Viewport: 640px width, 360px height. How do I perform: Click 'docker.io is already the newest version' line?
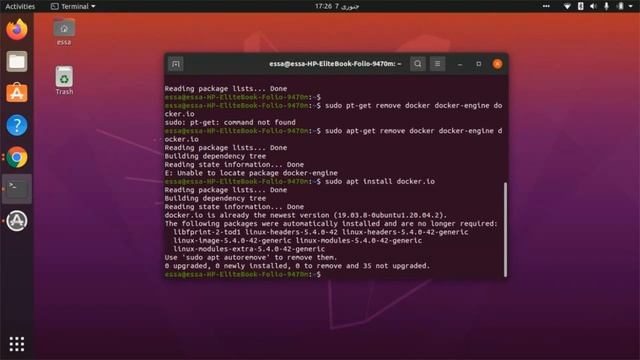(x=306, y=215)
